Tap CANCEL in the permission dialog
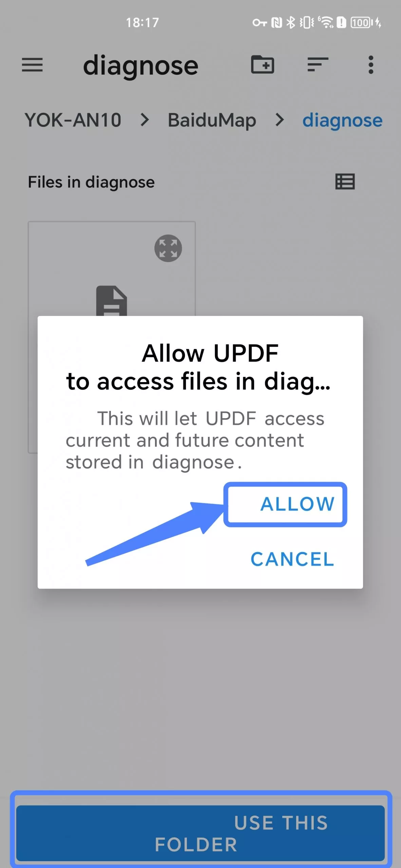This screenshot has width=401, height=868. (292, 559)
